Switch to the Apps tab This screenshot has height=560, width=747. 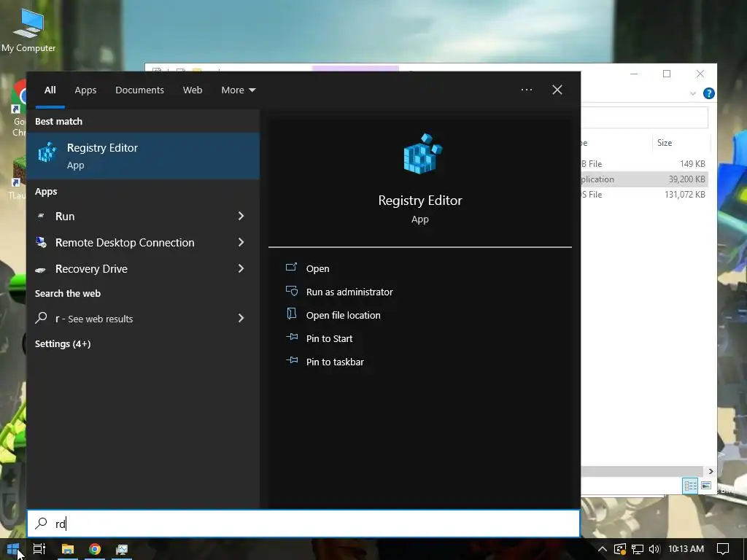click(x=85, y=90)
